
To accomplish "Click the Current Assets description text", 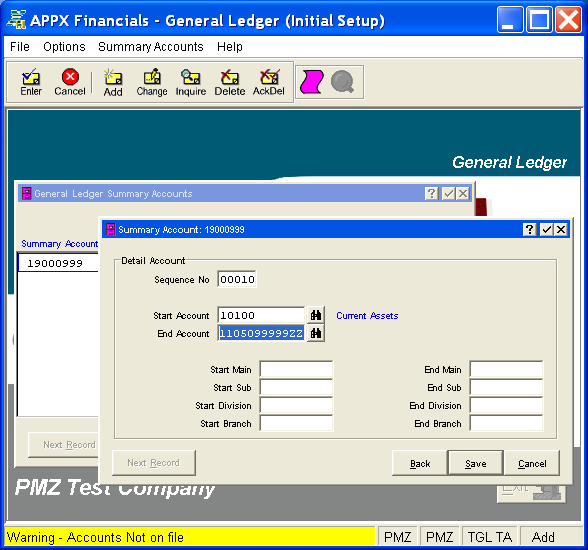I will [367, 316].
